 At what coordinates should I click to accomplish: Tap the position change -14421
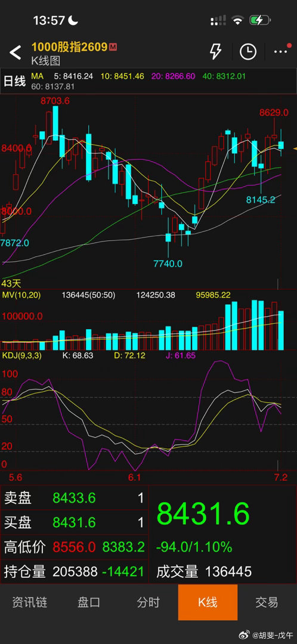pos(123,571)
